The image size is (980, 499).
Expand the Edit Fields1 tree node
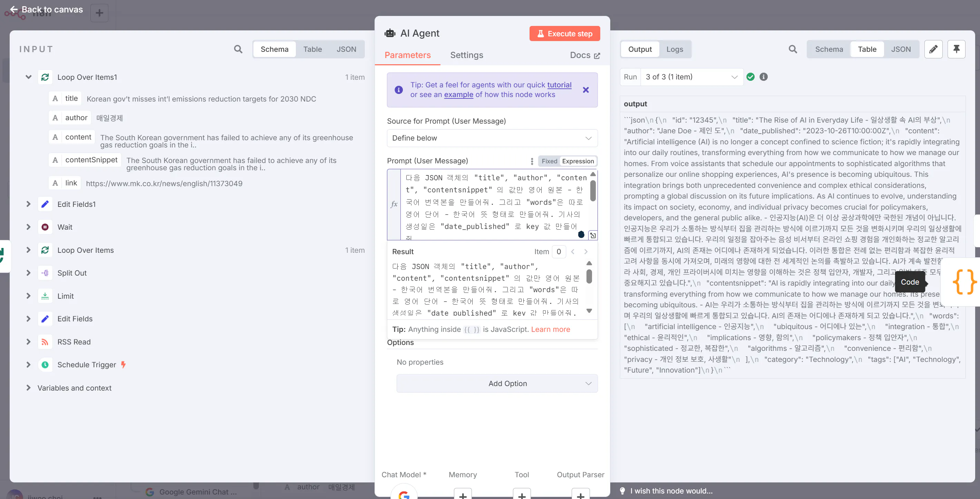(29, 204)
